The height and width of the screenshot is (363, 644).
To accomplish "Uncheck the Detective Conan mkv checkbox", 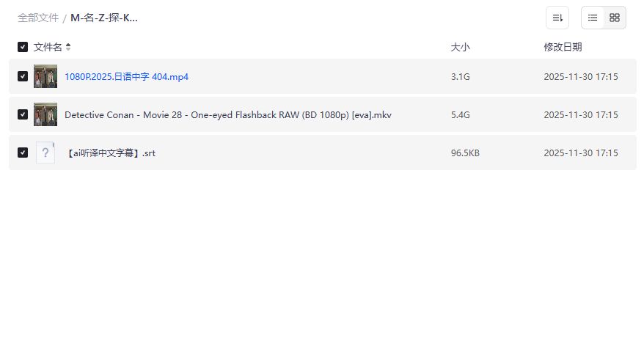I will point(23,114).
